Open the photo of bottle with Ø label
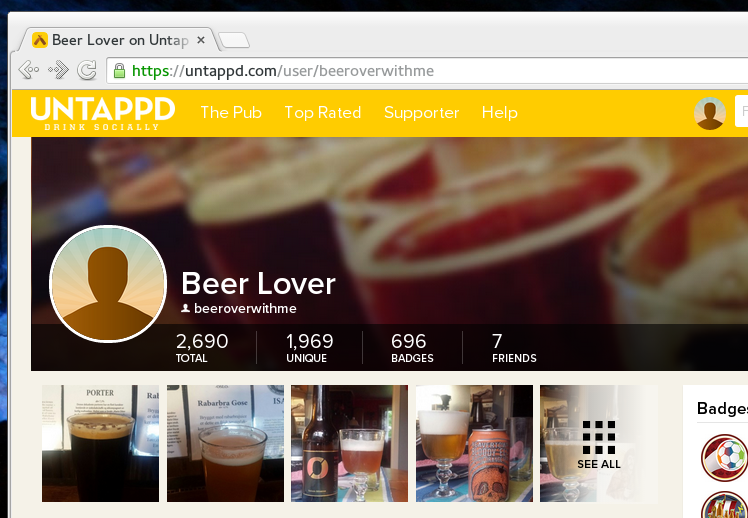Screen dimensions: 748x518 point(350,444)
